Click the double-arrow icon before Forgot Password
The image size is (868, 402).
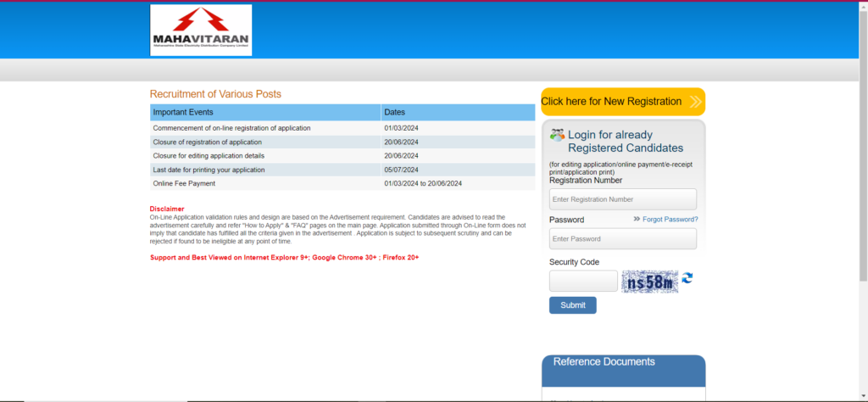(x=636, y=220)
